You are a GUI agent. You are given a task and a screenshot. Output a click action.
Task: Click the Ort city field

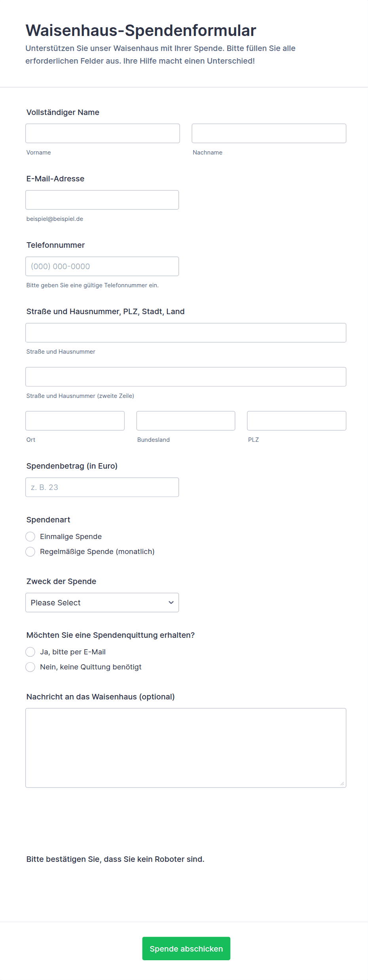tap(75, 421)
